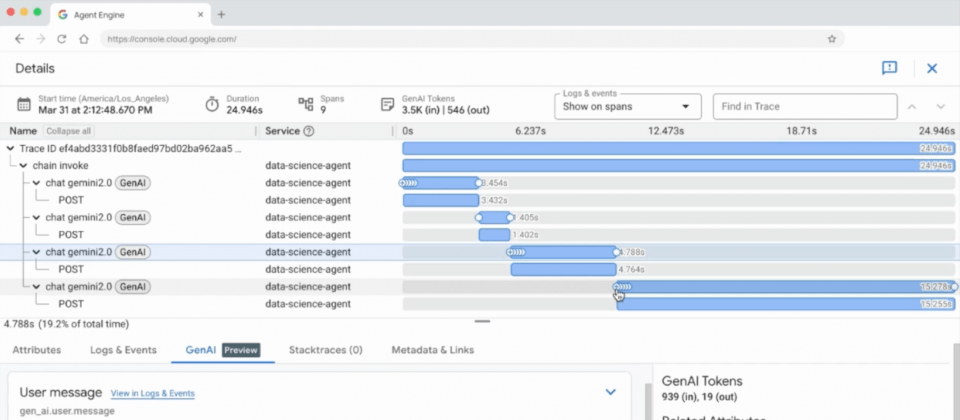Select the 3.432s POST span bar

coord(441,200)
